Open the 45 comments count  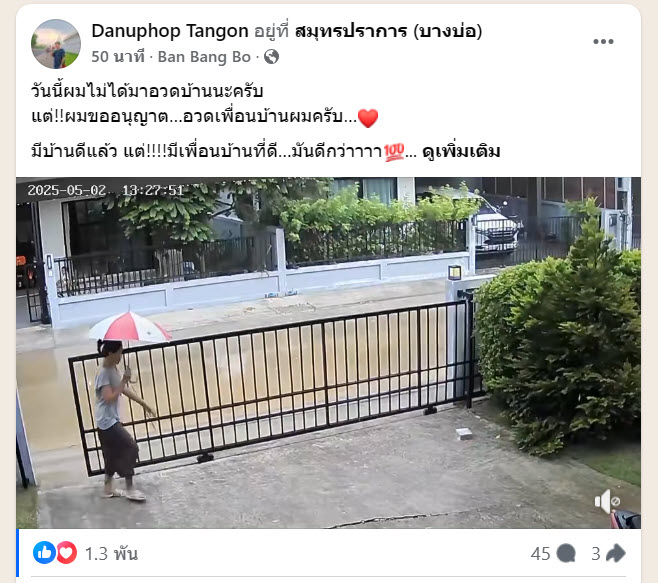coord(540,554)
